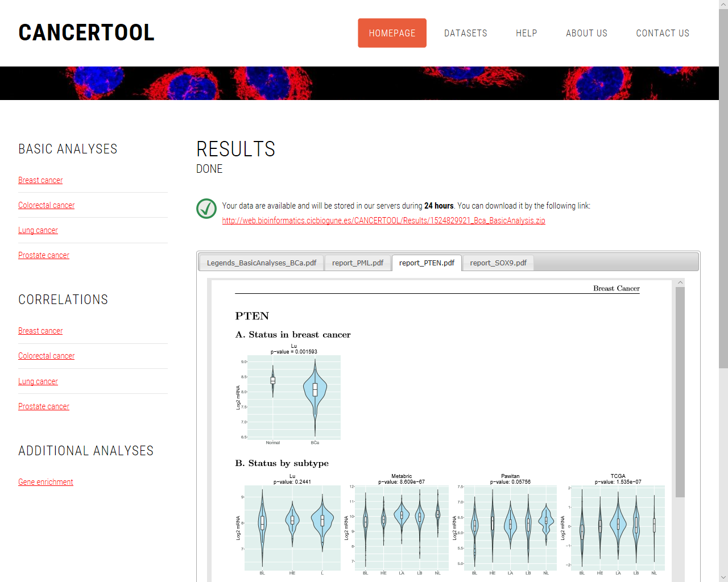Open the Datasets menu item

click(465, 33)
